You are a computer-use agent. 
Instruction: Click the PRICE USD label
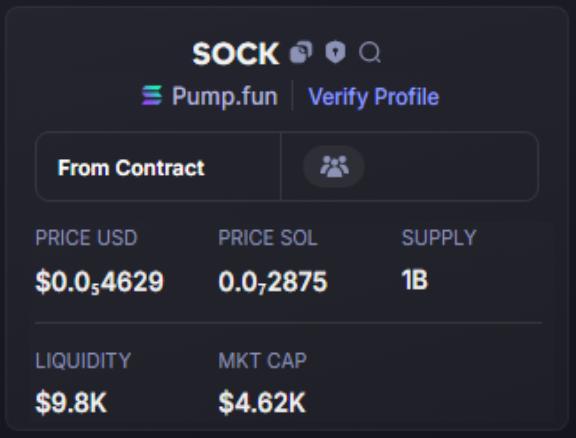tap(86, 238)
